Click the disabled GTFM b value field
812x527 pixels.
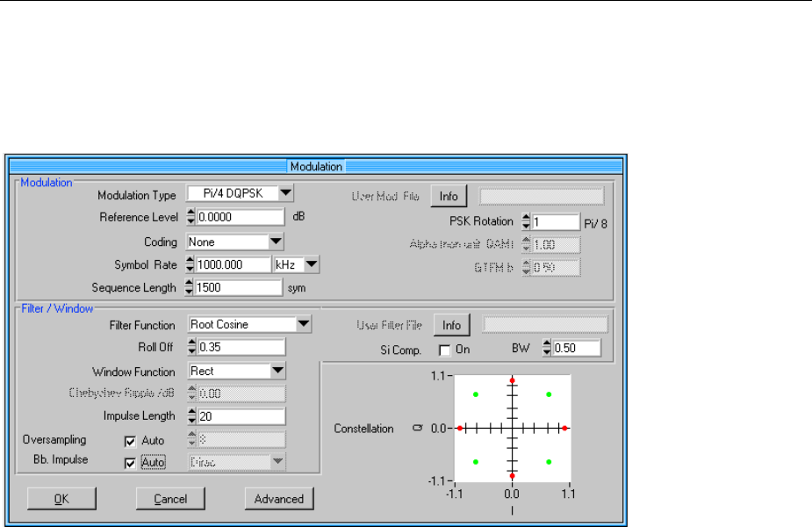[x=557, y=267]
